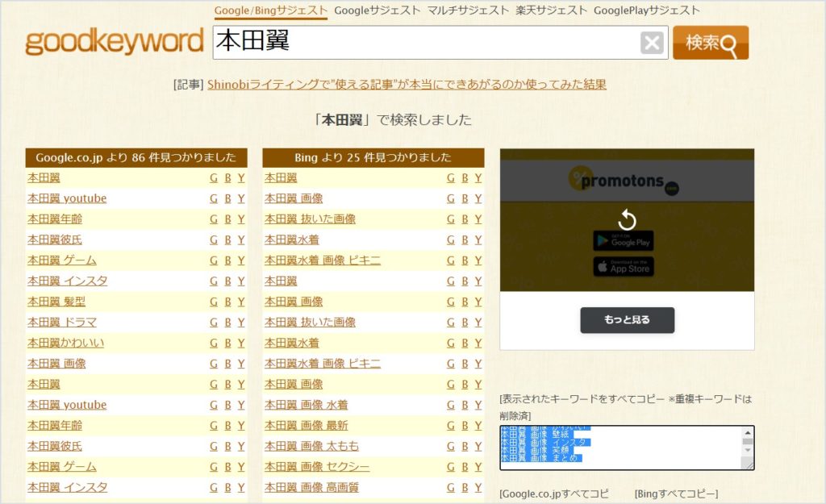Click B link in the 本田翼 画像 水着 row
This screenshot has height=504, width=826.
coord(465,405)
